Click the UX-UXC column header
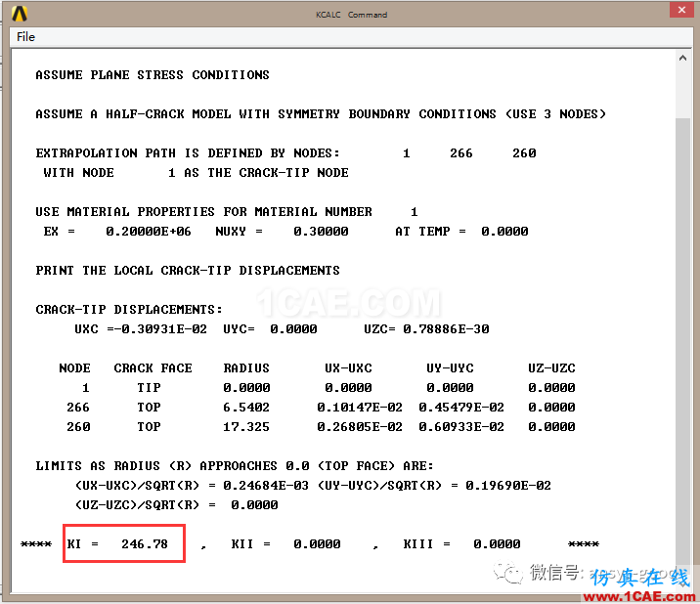The image size is (700, 604). click(x=348, y=368)
